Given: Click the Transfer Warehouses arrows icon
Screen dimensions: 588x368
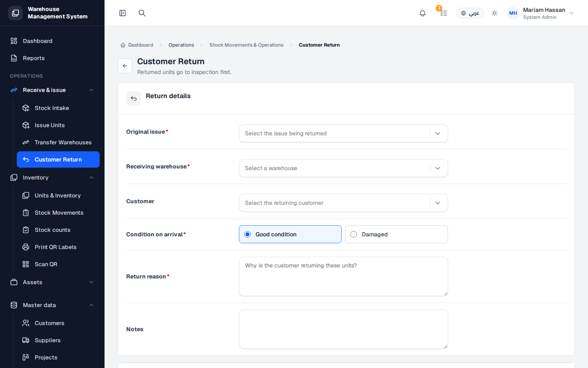Looking at the screenshot, I should 26,142.
